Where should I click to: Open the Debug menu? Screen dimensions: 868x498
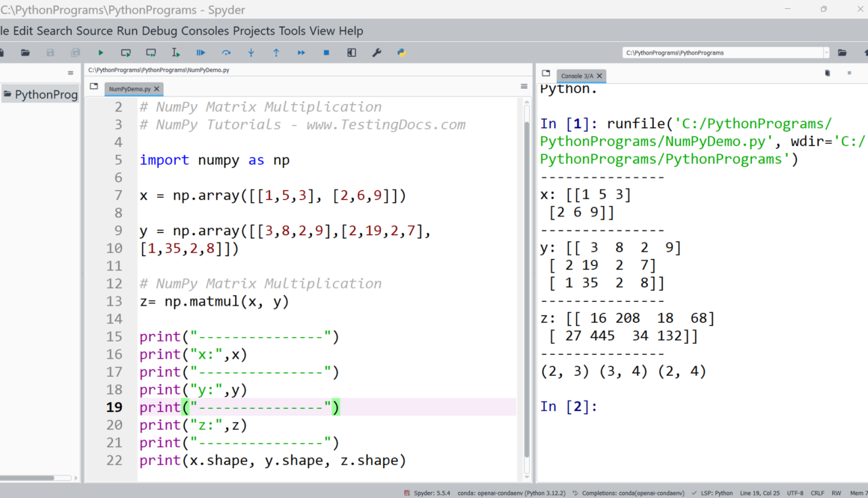(x=159, y=31)
